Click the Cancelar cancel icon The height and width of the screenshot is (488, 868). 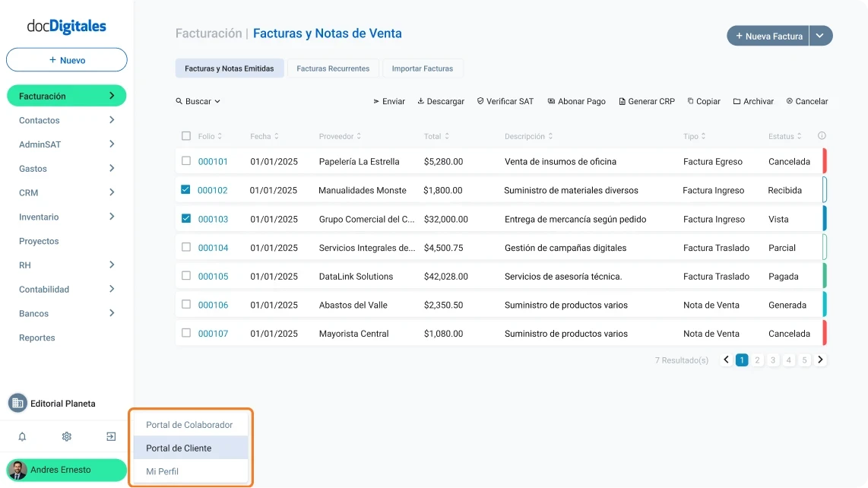[x=790, y=101]
